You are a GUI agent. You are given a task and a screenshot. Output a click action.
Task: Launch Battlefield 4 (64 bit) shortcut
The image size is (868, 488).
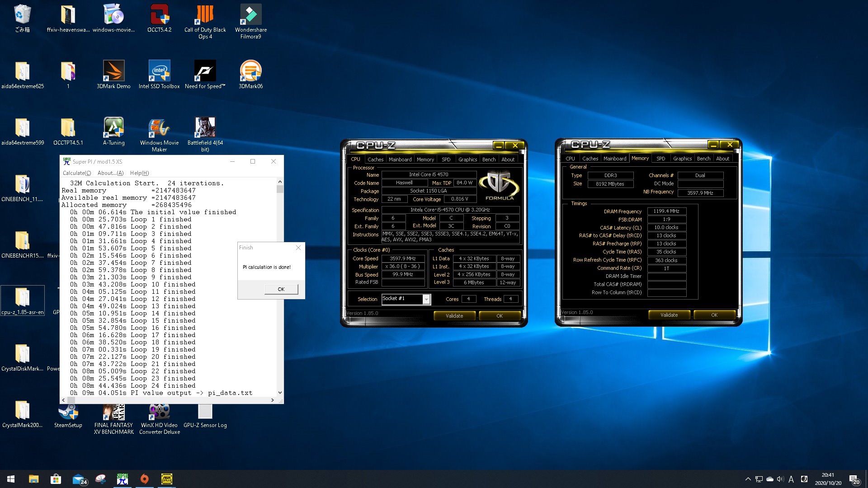[205, 134]
